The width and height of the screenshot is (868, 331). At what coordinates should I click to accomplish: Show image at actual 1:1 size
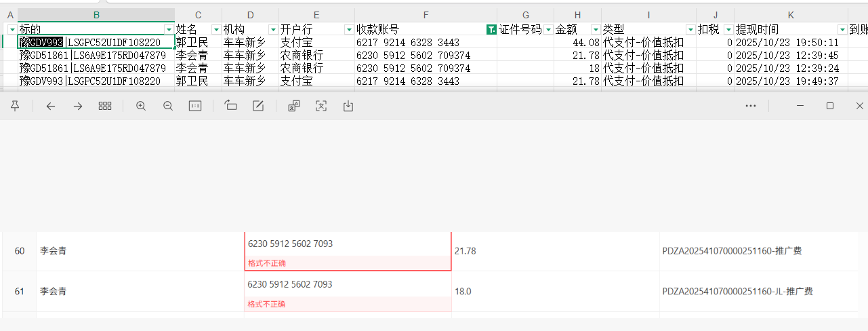(x=195, y=106)
